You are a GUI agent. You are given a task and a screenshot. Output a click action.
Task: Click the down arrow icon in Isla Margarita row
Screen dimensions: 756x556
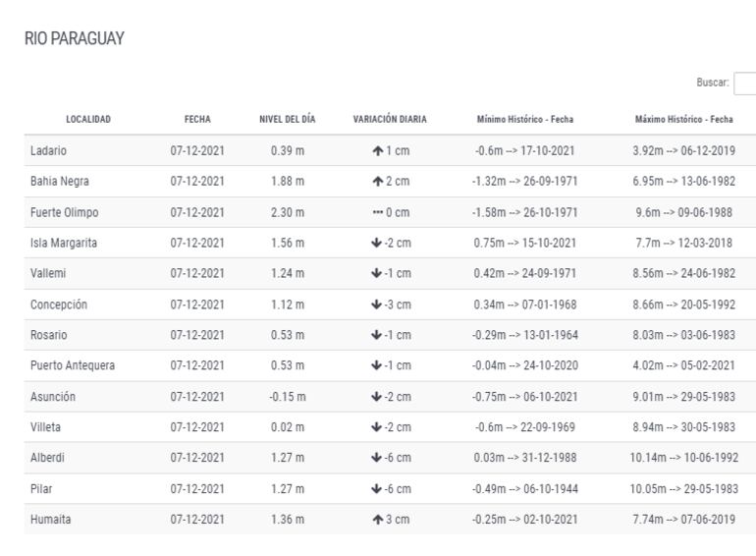click(x=377, y=243)
